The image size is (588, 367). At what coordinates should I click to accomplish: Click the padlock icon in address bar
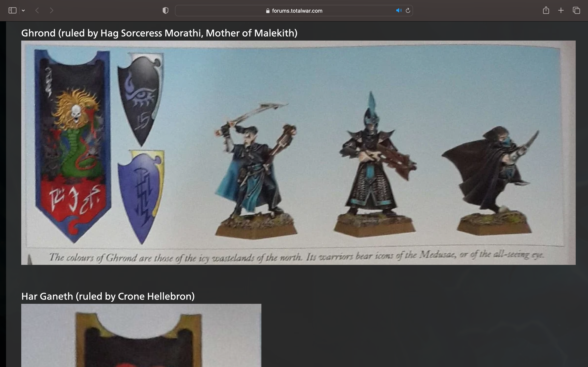click(268, 11)
